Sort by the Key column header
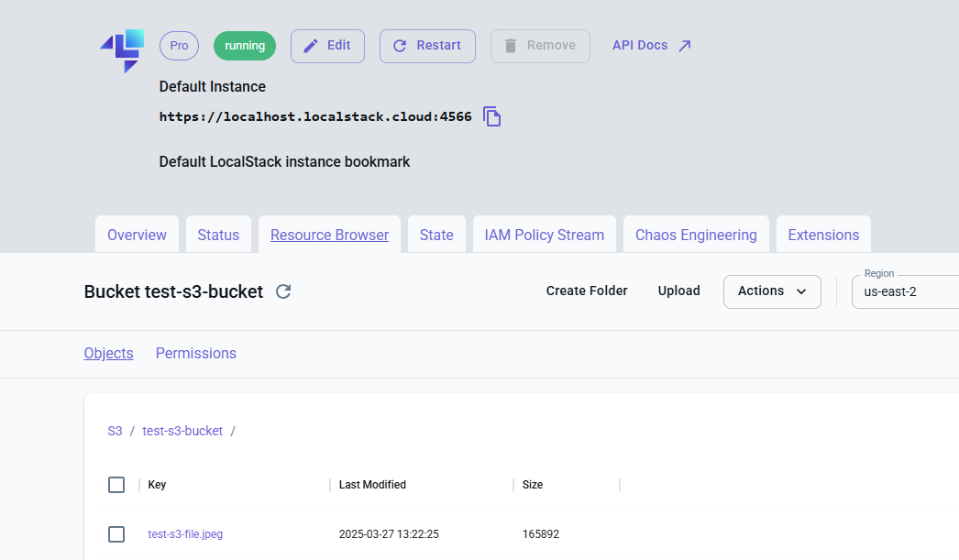 (157, 485)
